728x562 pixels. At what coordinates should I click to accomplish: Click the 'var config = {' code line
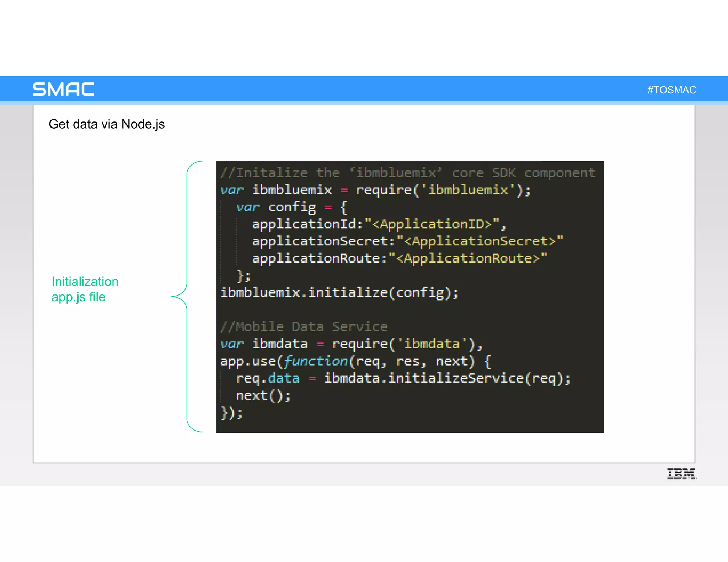(x=292, y=207)
